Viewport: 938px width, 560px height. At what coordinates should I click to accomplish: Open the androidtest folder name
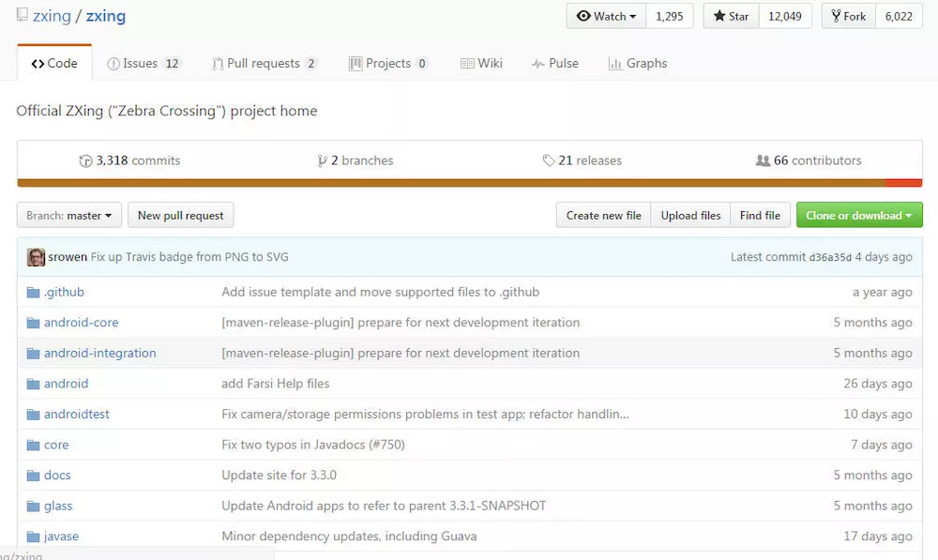77,415
